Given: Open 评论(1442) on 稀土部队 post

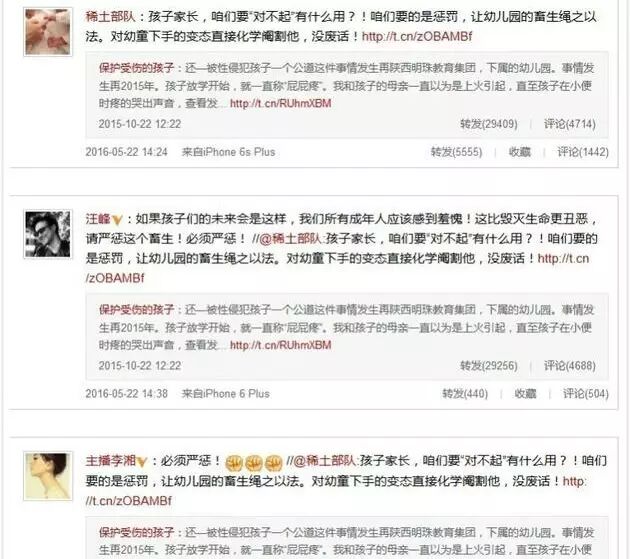Looking at the screenshot, I should [583, 152].
